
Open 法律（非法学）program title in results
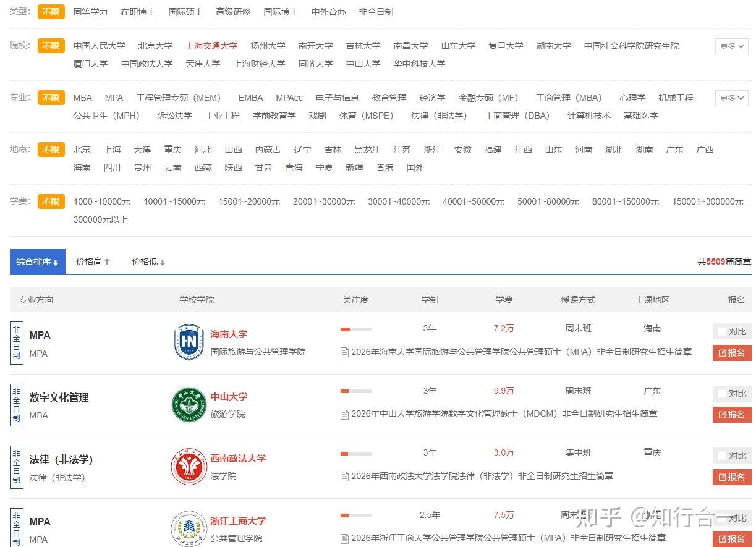click(x=61, y=460)
